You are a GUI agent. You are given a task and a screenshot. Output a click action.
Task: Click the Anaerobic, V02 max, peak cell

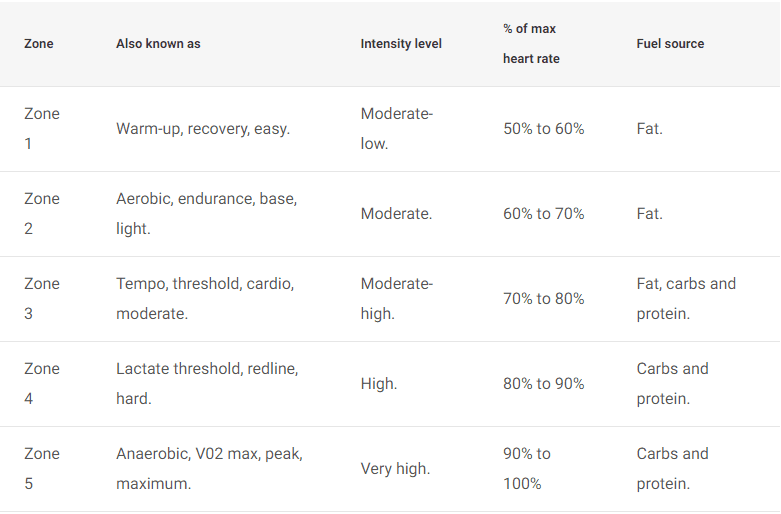[209, 469]
